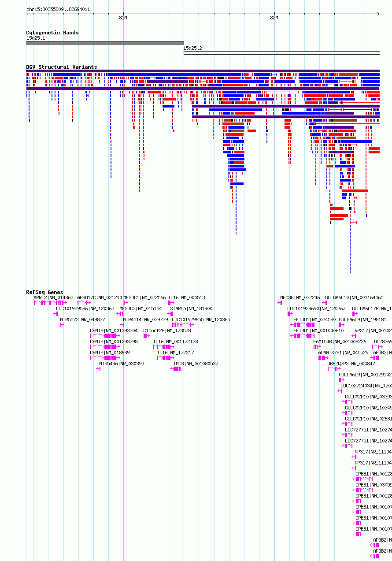Click the chr15:80355809..82694011 region label

58,9
